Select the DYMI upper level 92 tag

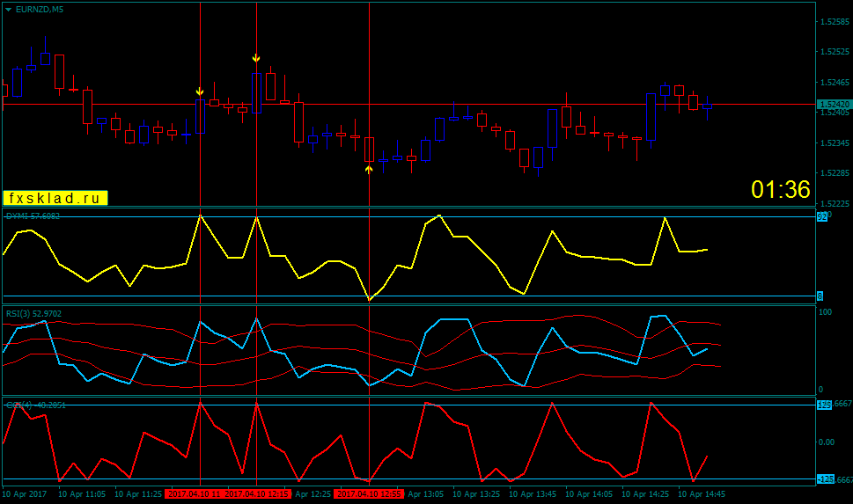point(822,217)
